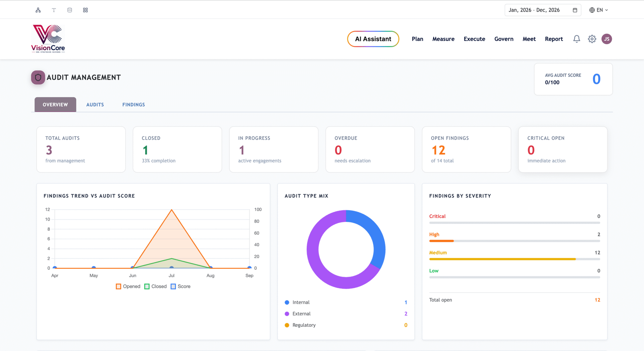This screenshot has height=351, width=644.
Task: Click the Audit Management shield icon
Action: [x=38, y=78]
